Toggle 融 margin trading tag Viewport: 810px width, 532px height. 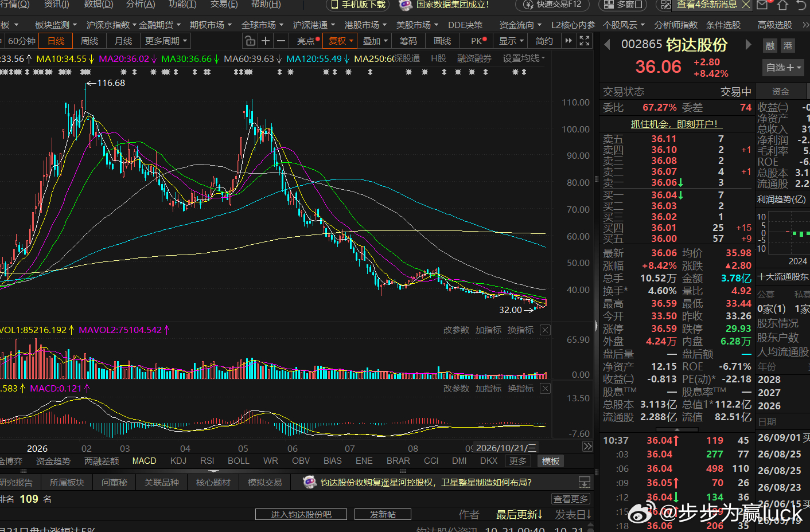pyautogui.click(x=770, y=46)
